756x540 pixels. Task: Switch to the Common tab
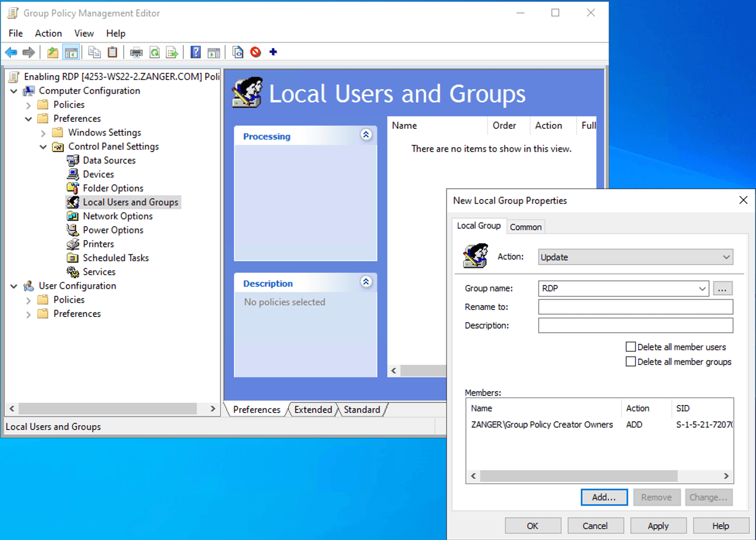(526, 227)
